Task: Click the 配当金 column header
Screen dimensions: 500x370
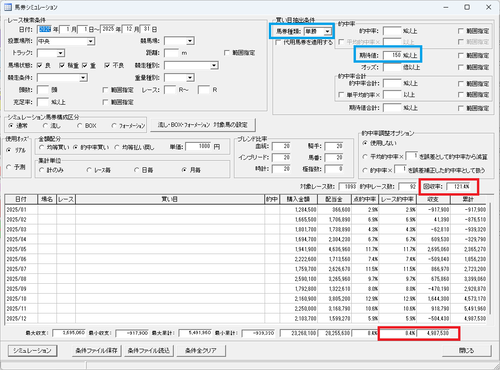Action: click(334, 199)
